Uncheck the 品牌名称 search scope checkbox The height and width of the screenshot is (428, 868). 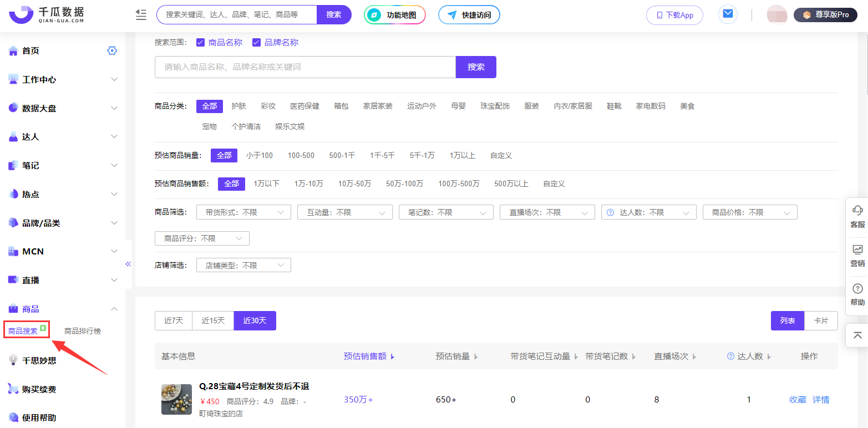(256, 42)
